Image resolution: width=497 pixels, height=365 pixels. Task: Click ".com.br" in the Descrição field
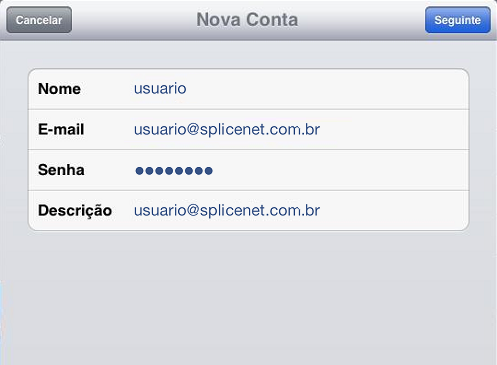pos(292,210)
